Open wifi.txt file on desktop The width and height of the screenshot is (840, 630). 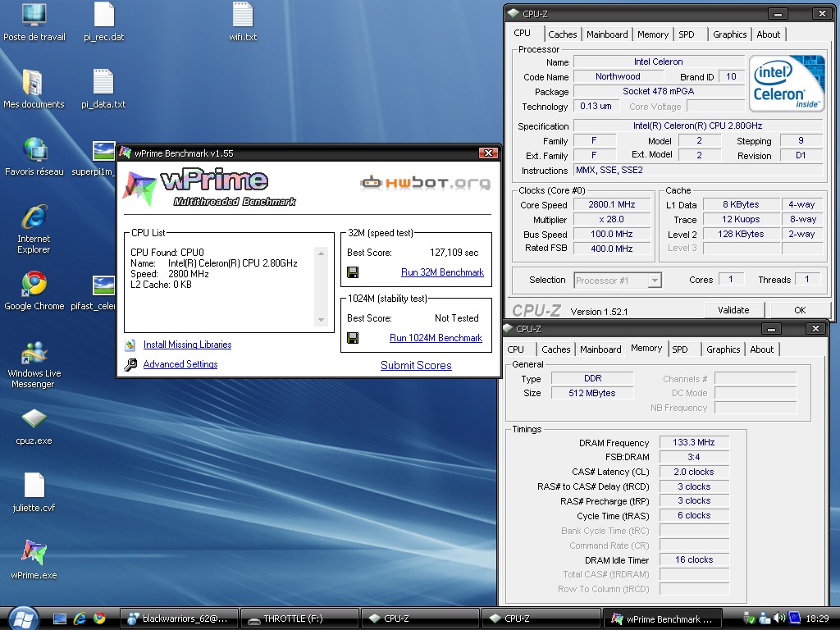pos(243,22)
